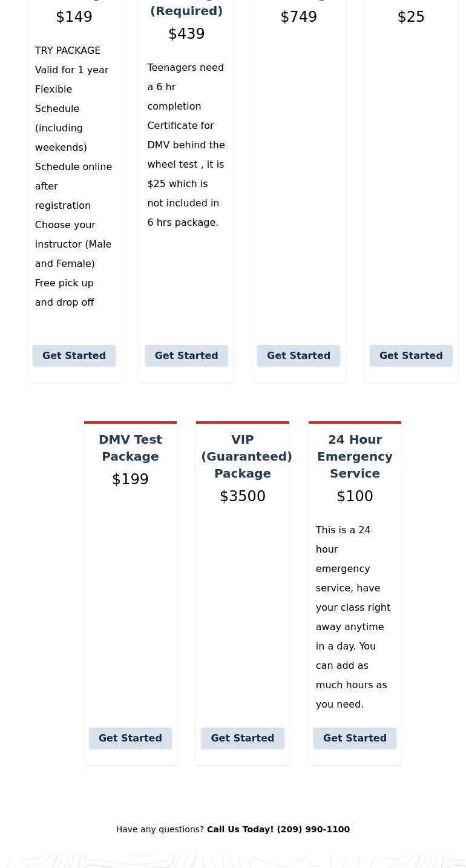The width and height of the screenshot is (466, 868).
Task: Click the $749 price label
Action: pos(298,17)
